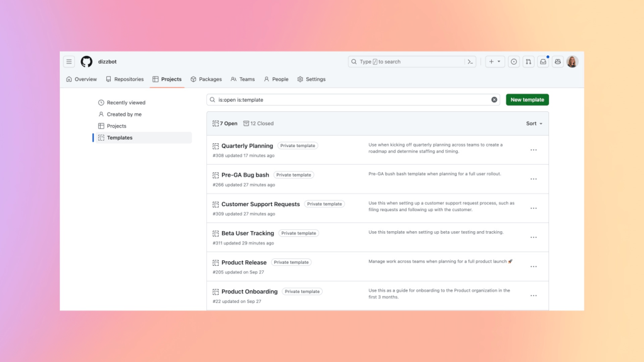Image resolution: width=644 pixels, height=362 pixels.
Task: Open your notifications inbox
Action: [543, 61]
